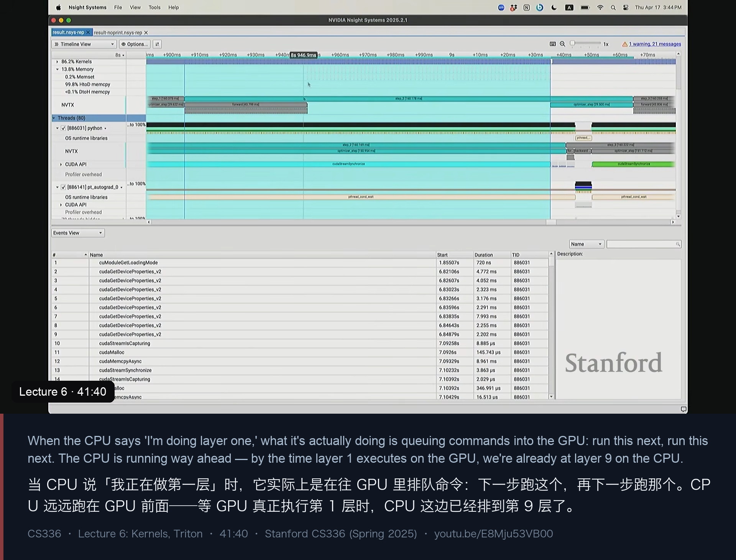The image size is (736, 560).
Task: Toggle the [886031] python thread checkbox
Action: [64, 128]
